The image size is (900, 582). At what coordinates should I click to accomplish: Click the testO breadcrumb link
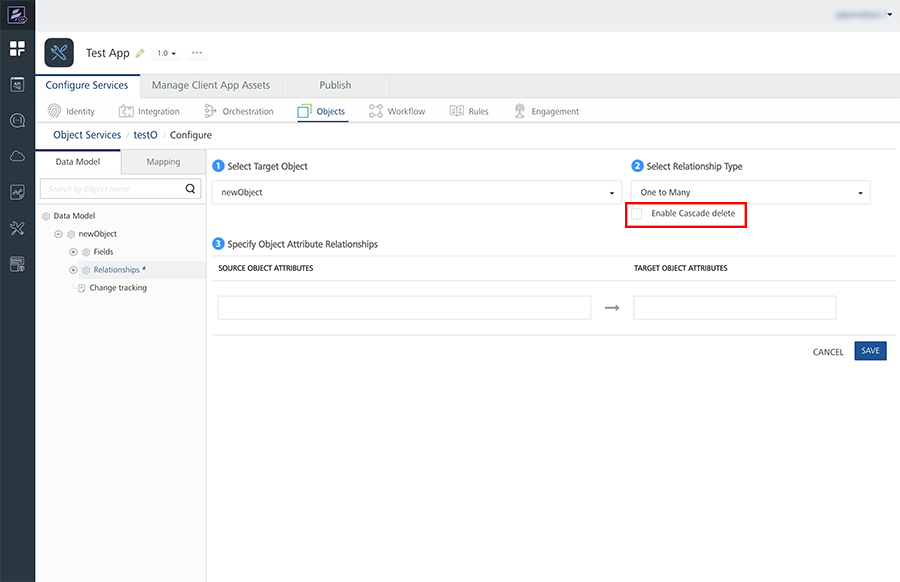point(146,135)
